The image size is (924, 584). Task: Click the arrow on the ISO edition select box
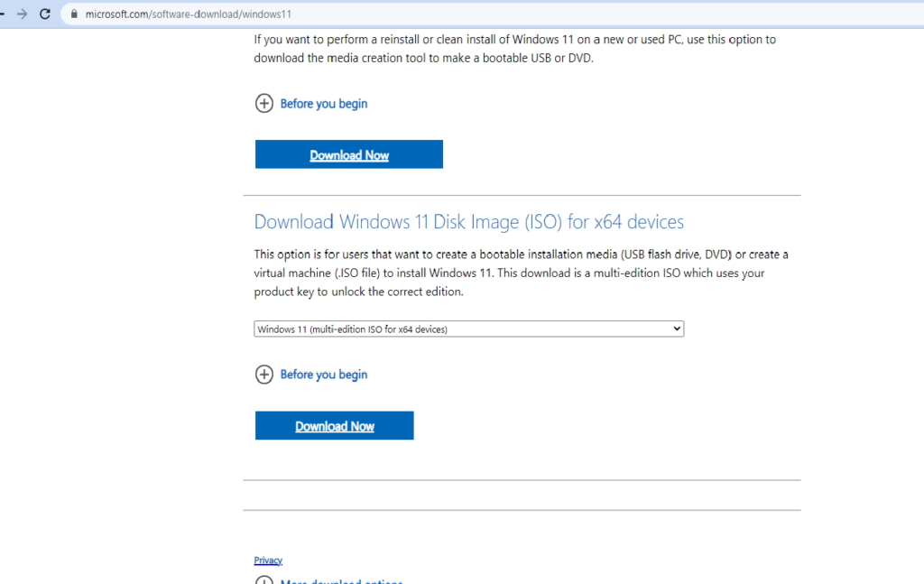click(677, 329)
